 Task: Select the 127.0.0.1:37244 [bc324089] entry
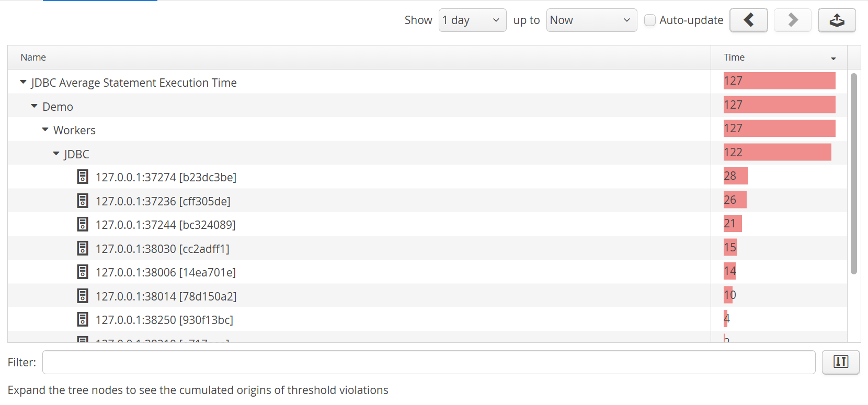click(165, 225)
